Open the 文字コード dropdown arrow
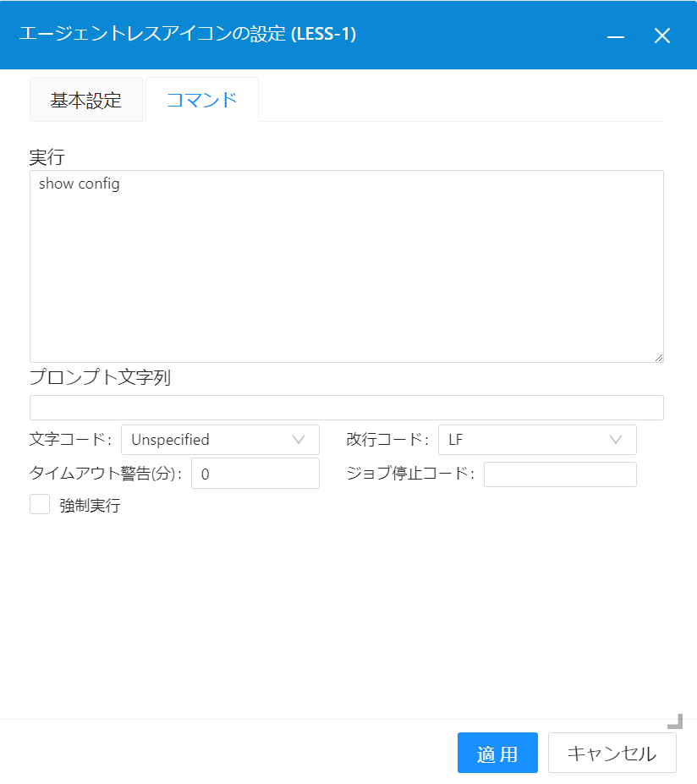 [300, 440]
